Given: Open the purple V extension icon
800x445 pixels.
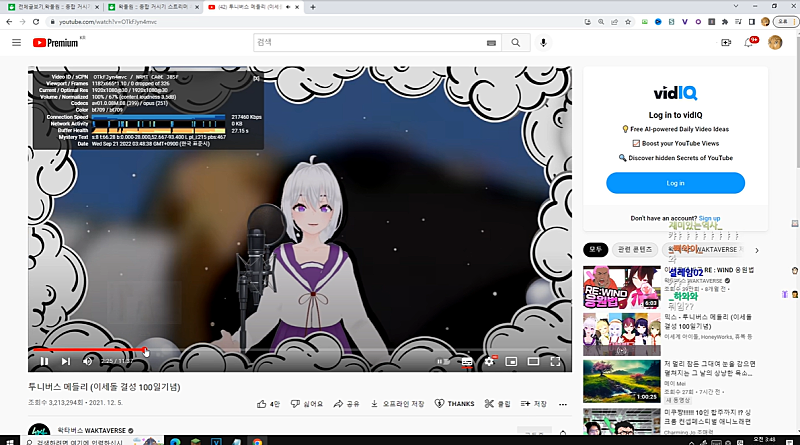Looking at the screenshot, I should [x=685, y=22].
